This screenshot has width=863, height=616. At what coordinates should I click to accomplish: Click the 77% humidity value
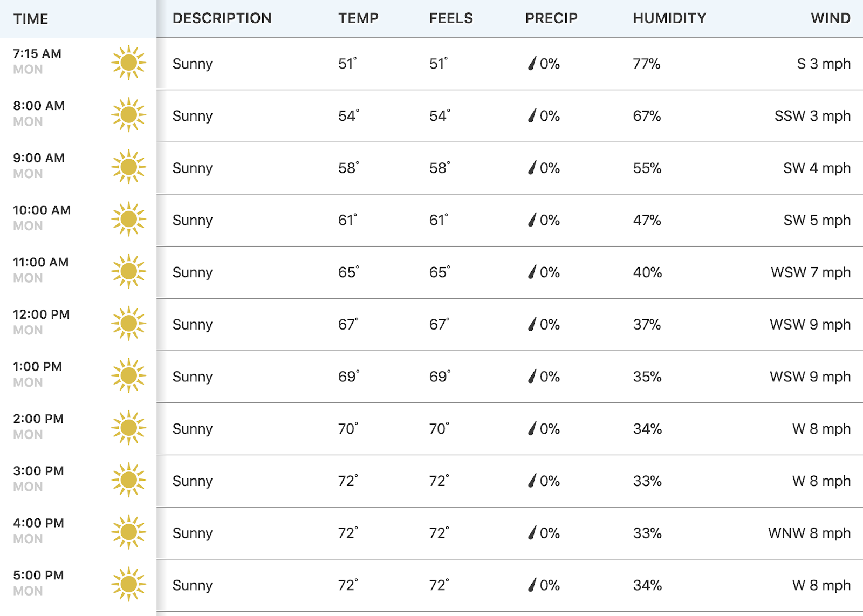(x=647, y=64)
